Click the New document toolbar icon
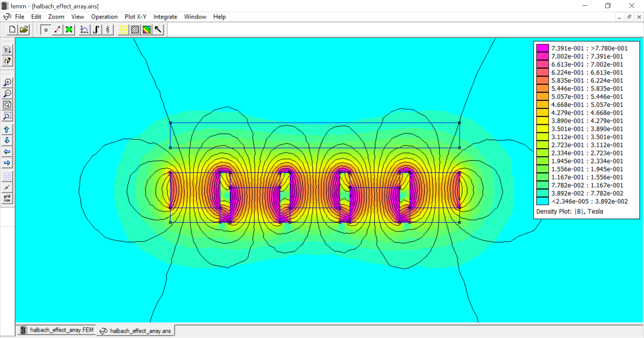The width and height of the screenshot is (644, 338). point(12,30)
